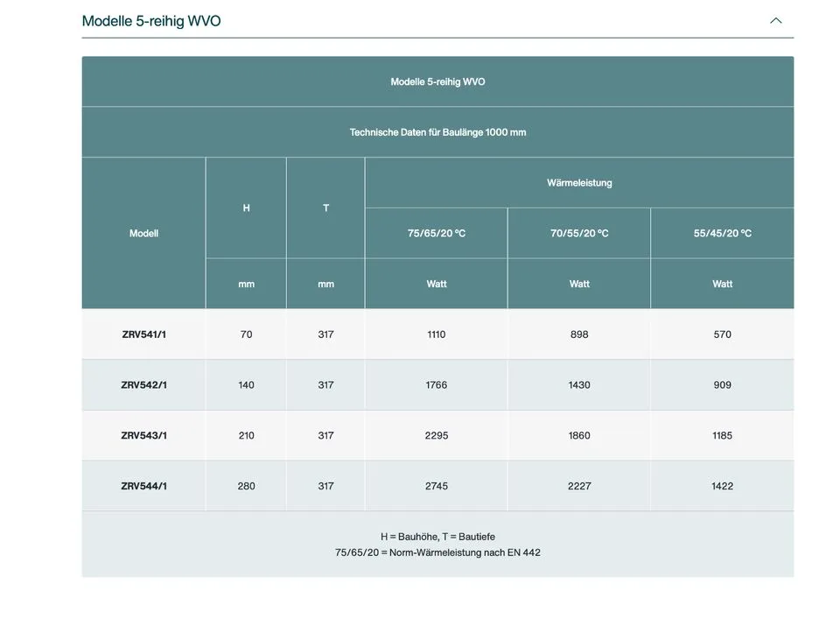Image resolution: width=840 pixels, height=619 pixels.
Task: Select the 1110 Watt value
Action: pyautogui.click(x=436, y=334)
